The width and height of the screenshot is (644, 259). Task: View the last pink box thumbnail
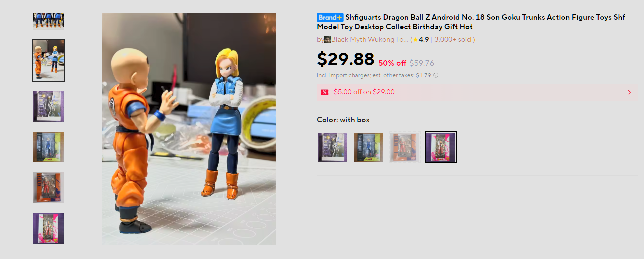[49, 228]
